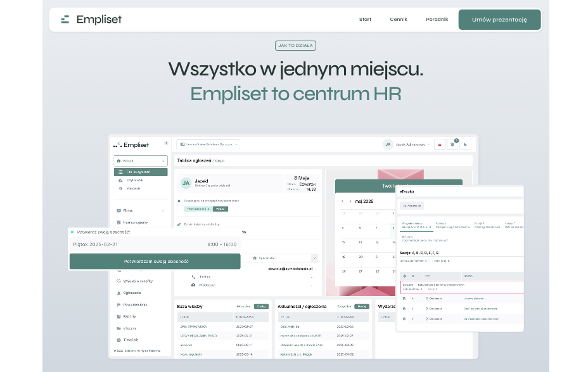This screenshot has width=588, height=372.
Task: Open eTeczka folder icon in sidebar
Action: [x=118, y=328]
